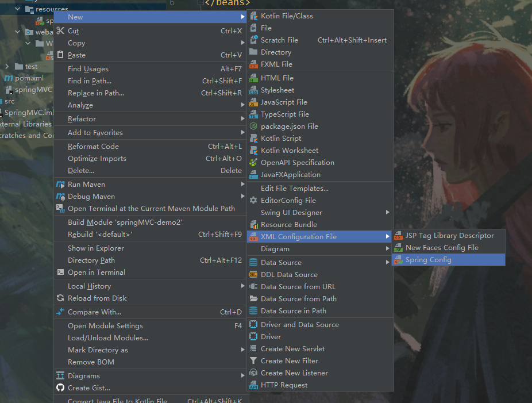Select pom.xml in project tree
Screen dimensions: 532x403
(29, 78)
